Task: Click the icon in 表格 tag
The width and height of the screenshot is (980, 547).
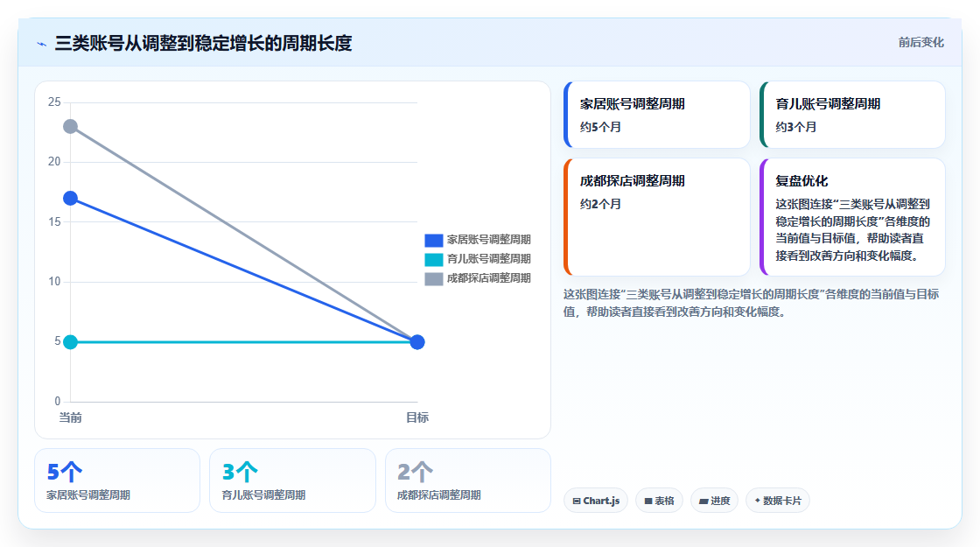Action: pyautogui.click(x=648, y=501)
